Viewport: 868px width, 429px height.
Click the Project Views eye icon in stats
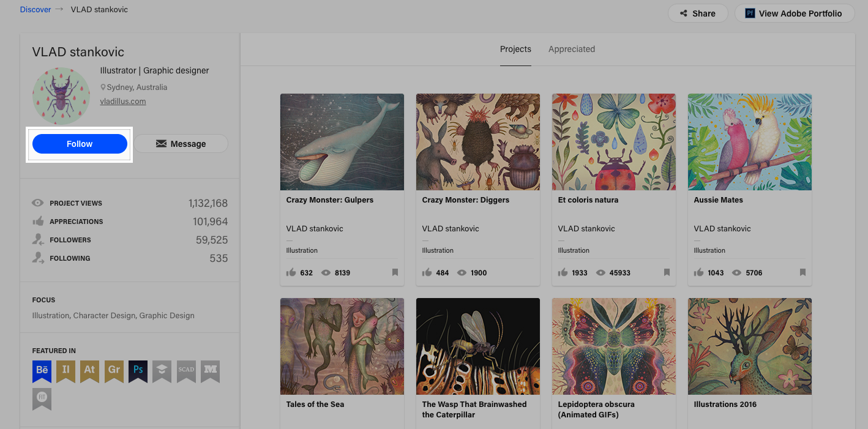coord(38,203)
